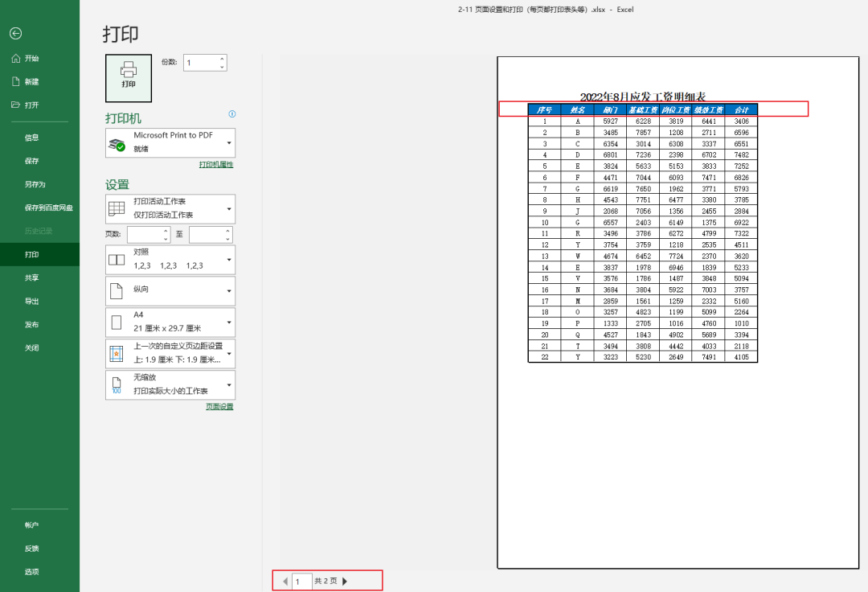Expand the 打印活动工作表 print range dropdown
Image resolution: width=868 pixels, height=592 pixels.
(x=170, y=209)
